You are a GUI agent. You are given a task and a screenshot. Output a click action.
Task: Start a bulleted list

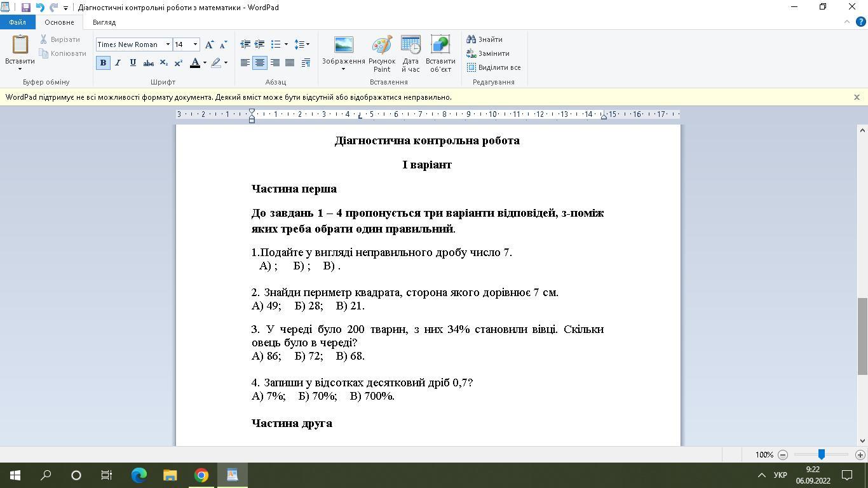click(276, 44)
